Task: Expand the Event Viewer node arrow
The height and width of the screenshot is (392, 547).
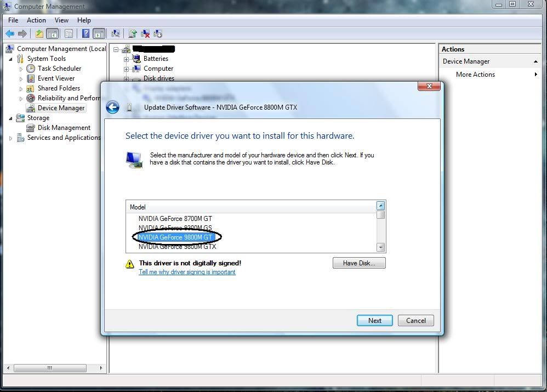Action: 21,79
